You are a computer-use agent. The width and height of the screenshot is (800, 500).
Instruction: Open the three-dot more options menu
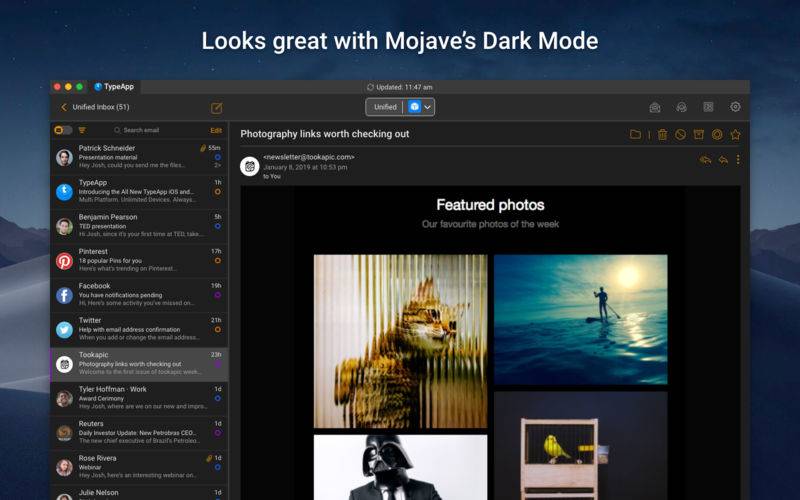738,160
